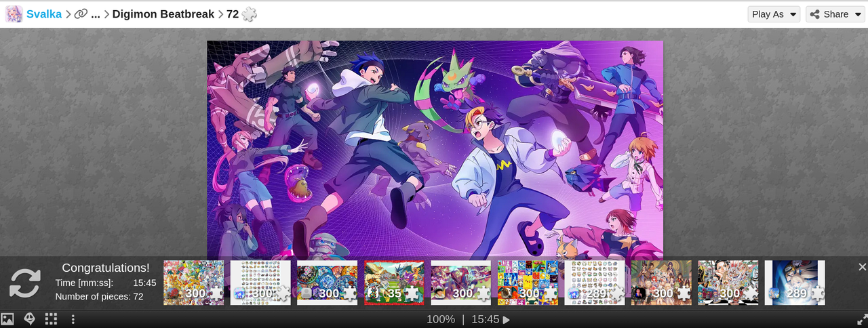868x328 pixels.
Task: Open the chain-link album breadcrumb
Action: [81, 14]
